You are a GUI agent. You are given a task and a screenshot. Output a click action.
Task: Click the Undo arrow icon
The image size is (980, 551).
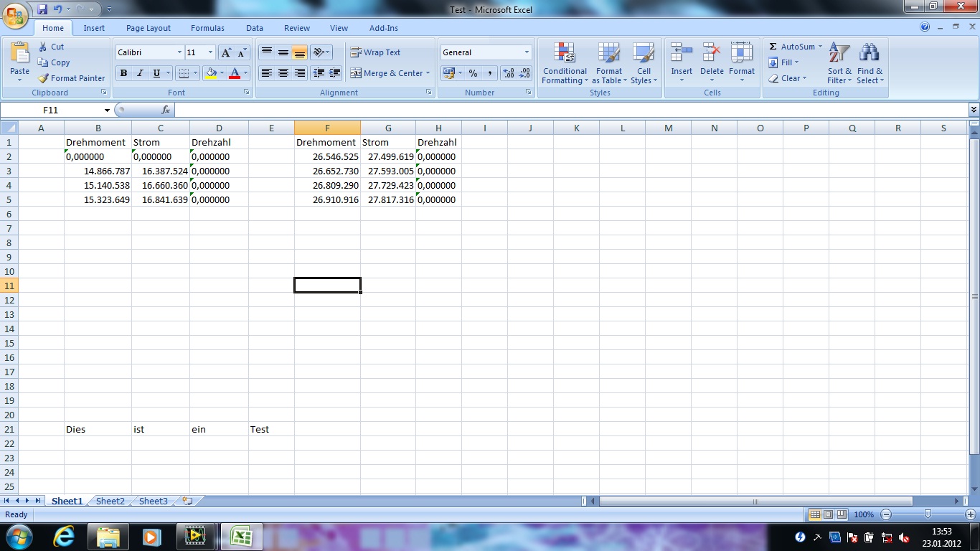tap(57, 9)
